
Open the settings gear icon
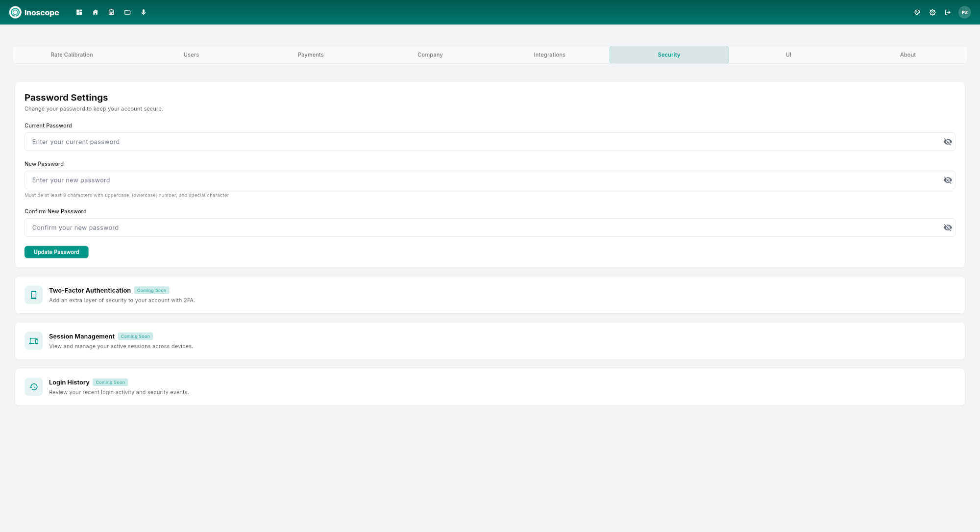tap(932, 12)
